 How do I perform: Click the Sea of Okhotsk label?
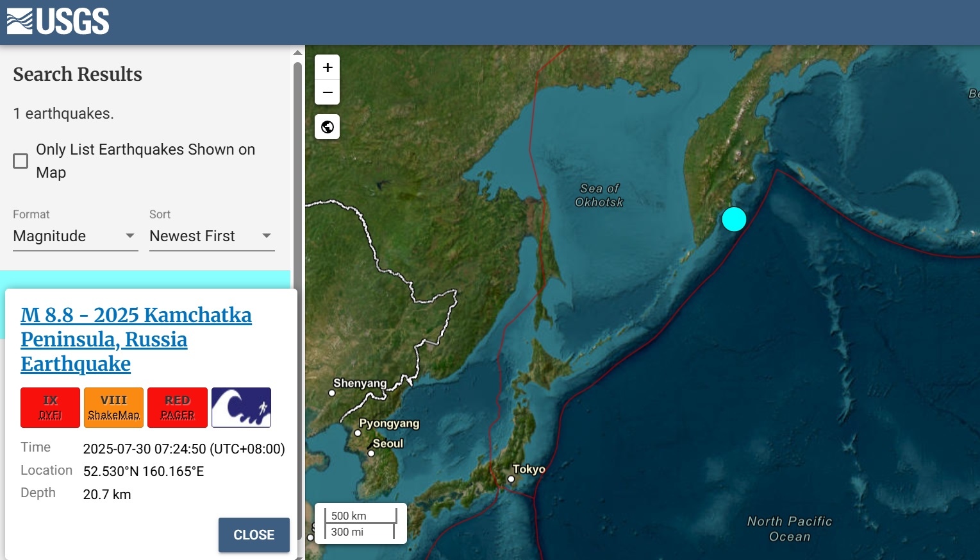[599, 196]
